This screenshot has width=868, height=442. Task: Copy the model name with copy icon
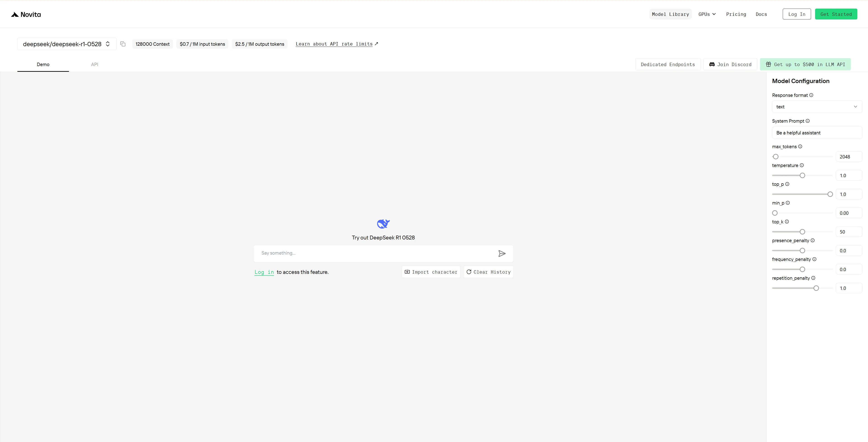(x=123, y=44)
